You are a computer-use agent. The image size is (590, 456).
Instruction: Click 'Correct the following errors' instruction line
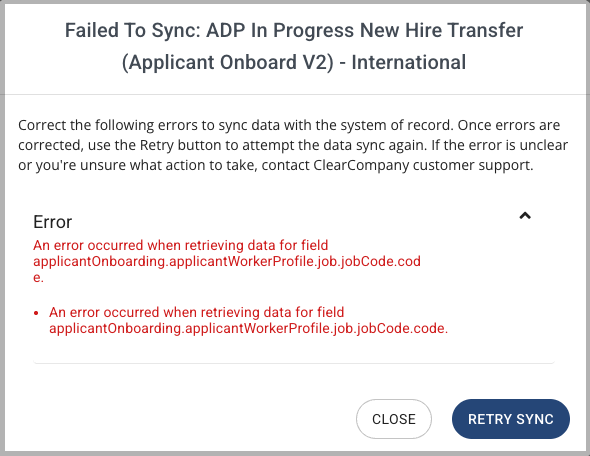289,125
